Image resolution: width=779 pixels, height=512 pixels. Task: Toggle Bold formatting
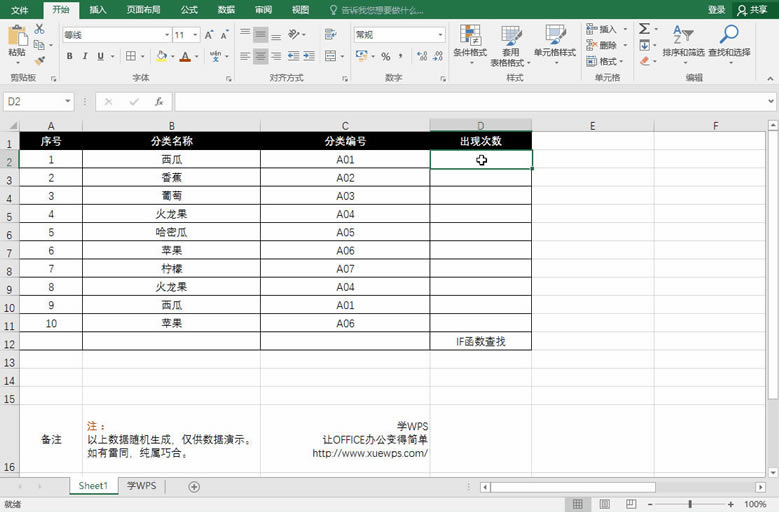pos(70,56)
